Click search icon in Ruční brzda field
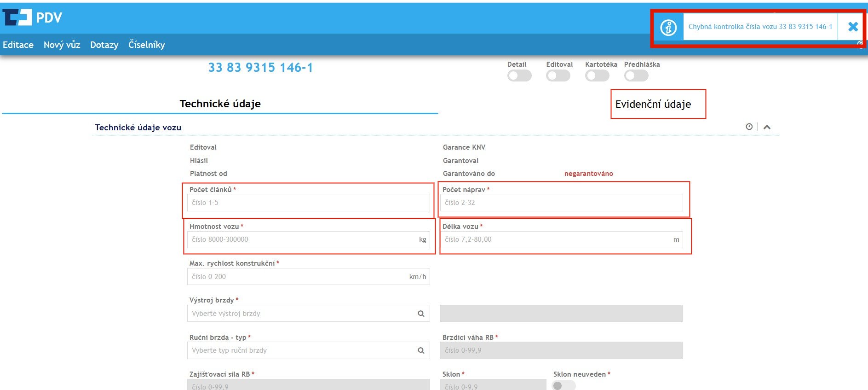This screenshot has height=390, width=868. [420, 350]
